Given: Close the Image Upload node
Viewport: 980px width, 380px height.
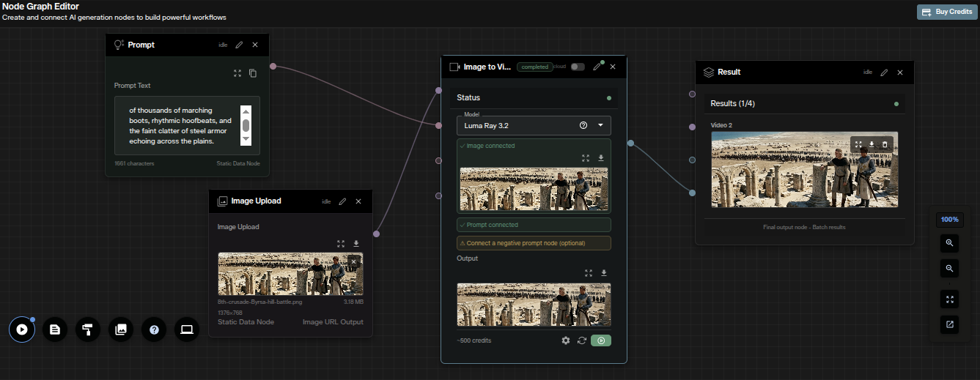Looking at the screenshot, I should pyautogui.click(x=358, y=201).
